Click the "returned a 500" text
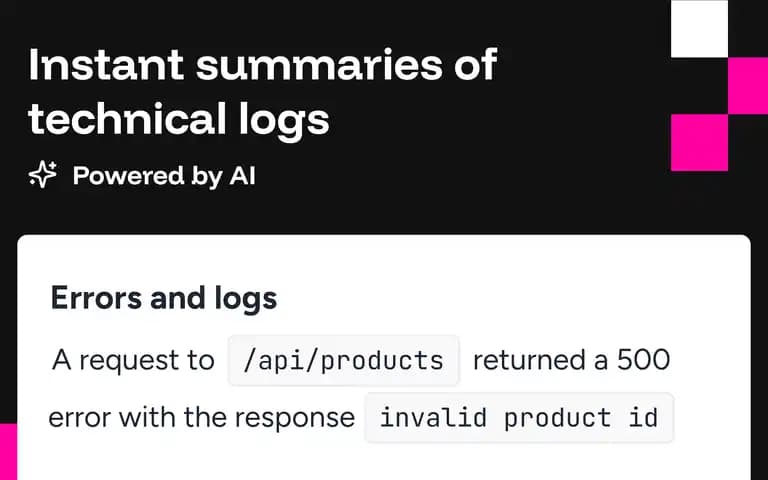This screenshot has height=480, width=768. point(571,360)
